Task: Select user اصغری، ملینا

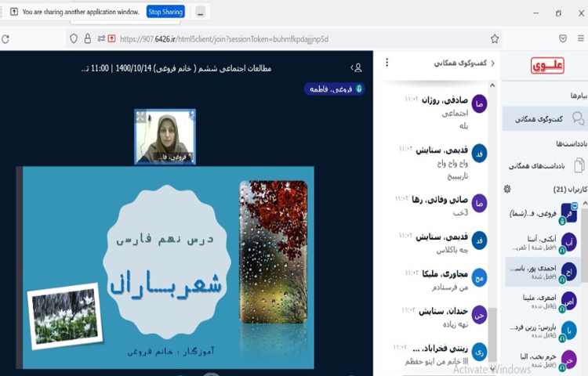Action: (543, 301)
